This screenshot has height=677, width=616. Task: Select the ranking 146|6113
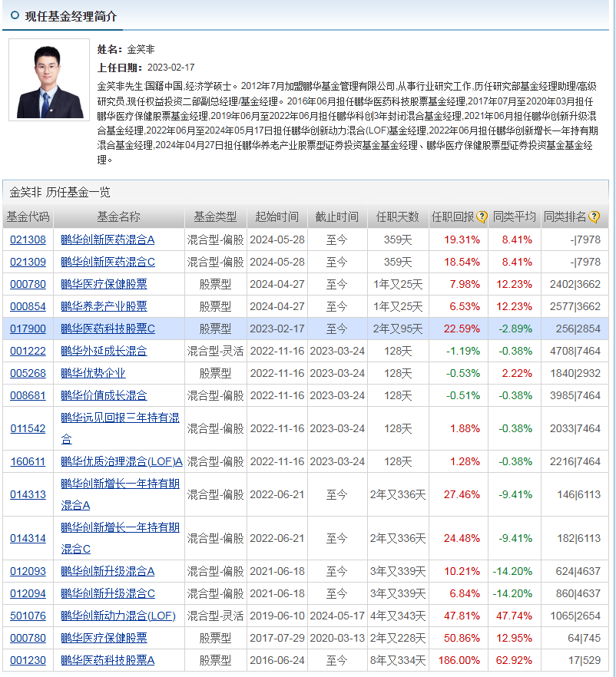(x=579, y=494)
